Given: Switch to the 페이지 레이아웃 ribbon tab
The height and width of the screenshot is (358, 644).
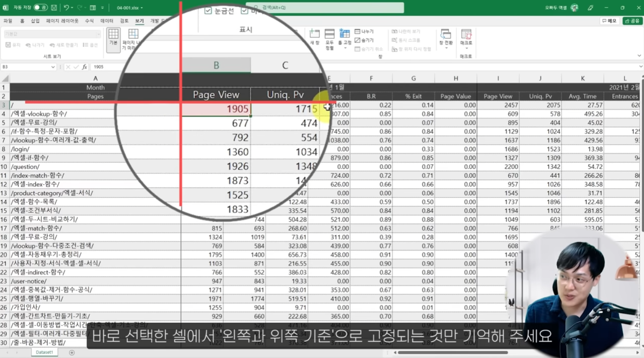Looking at the screenshot, I should tap(62, 20).
